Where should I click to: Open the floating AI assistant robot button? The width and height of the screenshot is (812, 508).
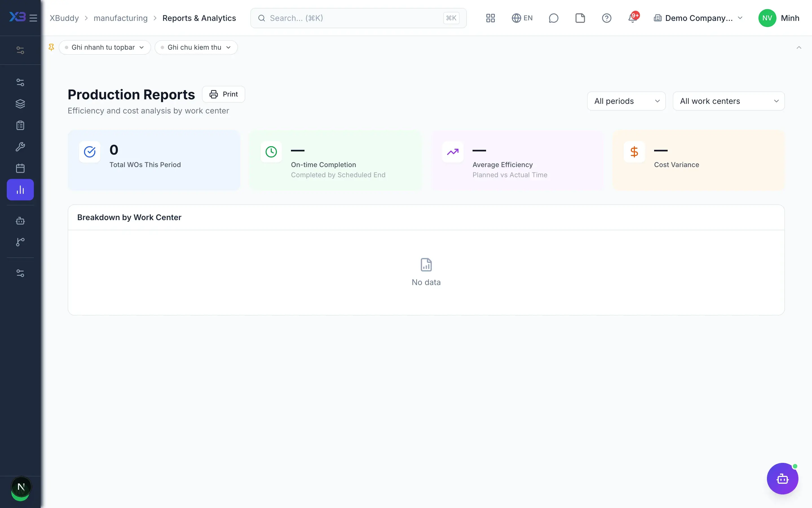pos(782,478)
